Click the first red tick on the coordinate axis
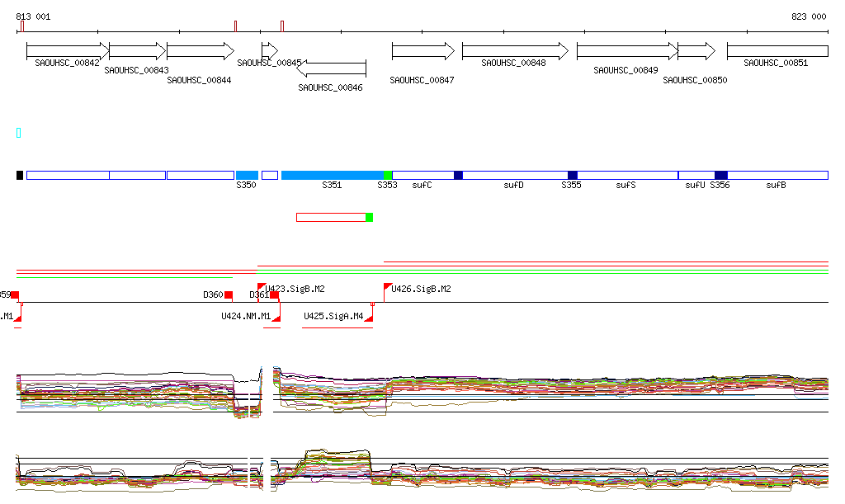 coord(22,26)
